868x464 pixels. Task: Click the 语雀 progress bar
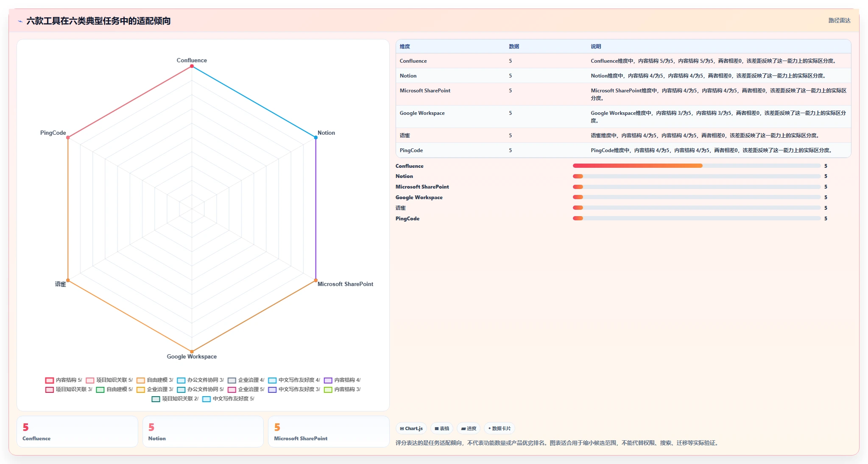[697, 208]
